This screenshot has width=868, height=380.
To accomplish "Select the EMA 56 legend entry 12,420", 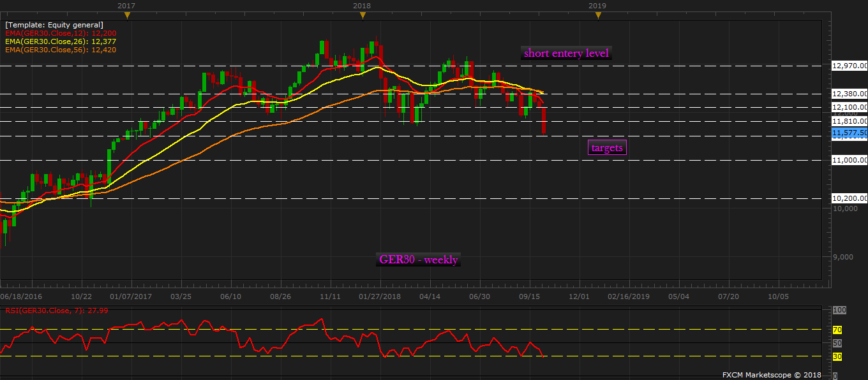I will (61, 50).
